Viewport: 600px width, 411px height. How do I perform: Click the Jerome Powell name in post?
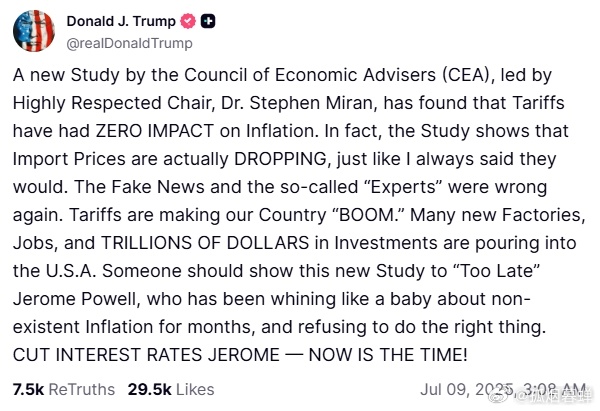77,299
